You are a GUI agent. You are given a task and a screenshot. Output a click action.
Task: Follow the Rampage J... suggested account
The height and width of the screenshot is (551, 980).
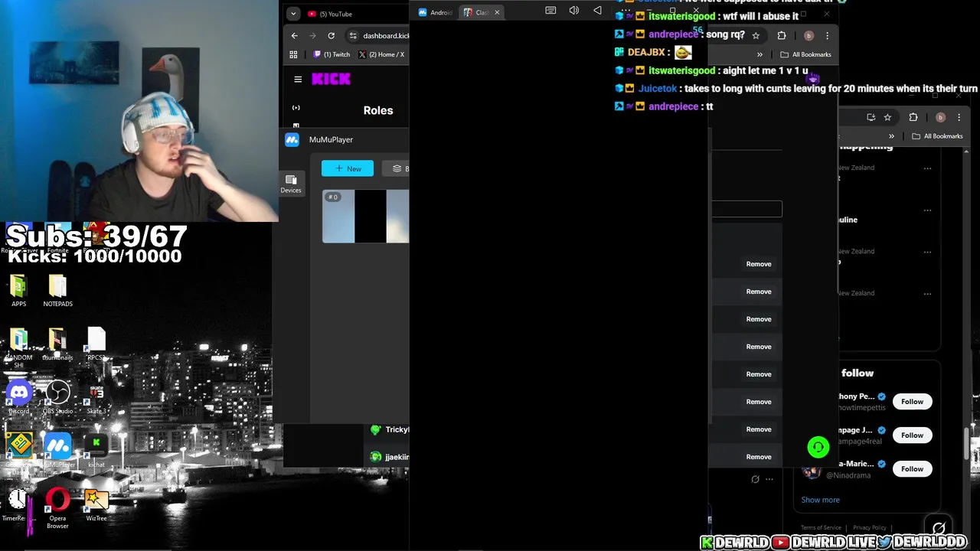pos(912,435)
